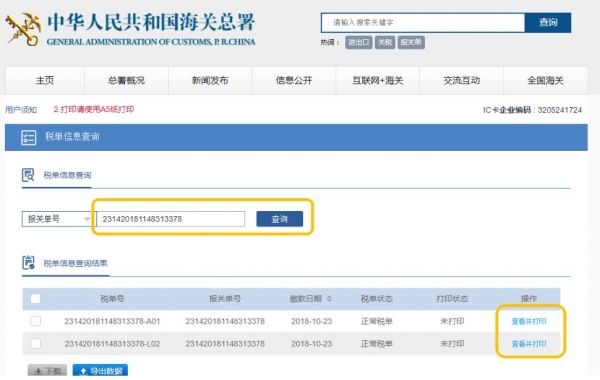The height and width of the screenshot is (380, 600).
Task: Click 正常税单 status in the A01 row
Action: 377,321
